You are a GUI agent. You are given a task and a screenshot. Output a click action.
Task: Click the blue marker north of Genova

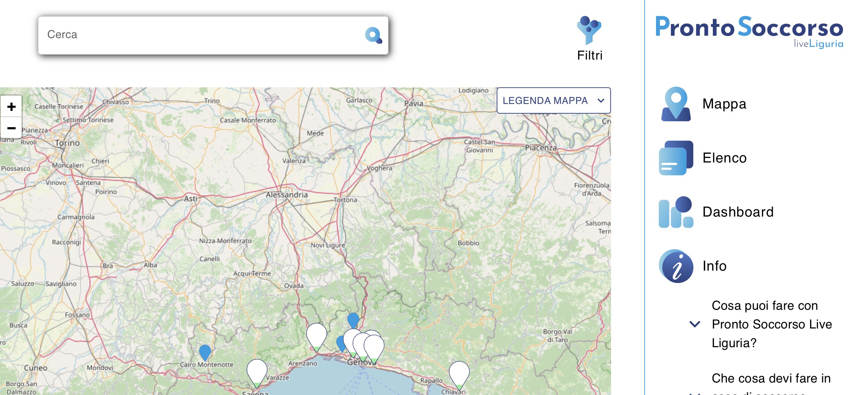353,319
